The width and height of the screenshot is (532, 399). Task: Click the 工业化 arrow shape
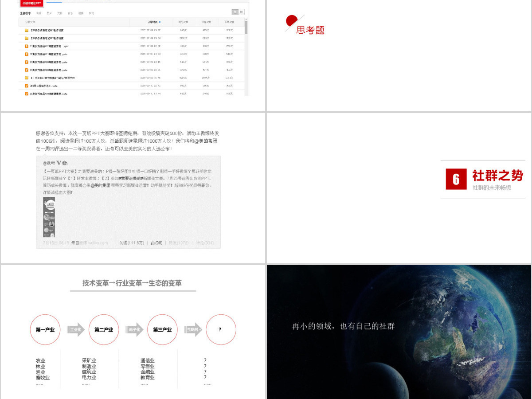(x=76, y=329)
